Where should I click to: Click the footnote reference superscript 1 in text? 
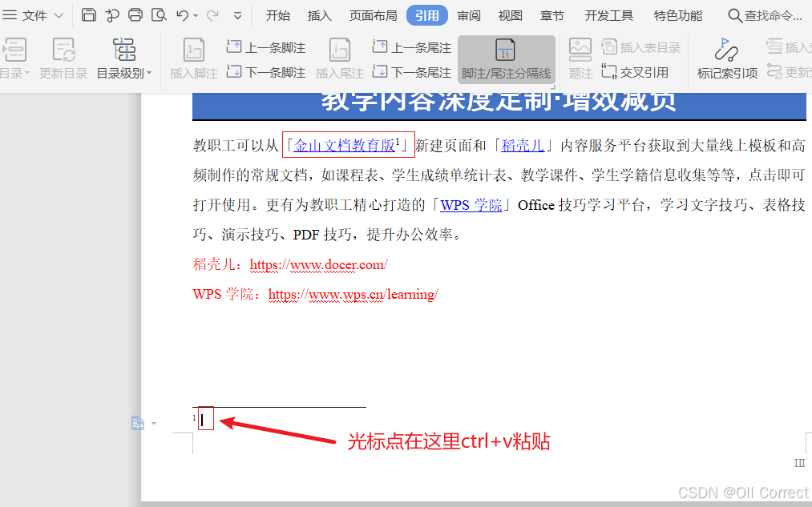point(398,141)
